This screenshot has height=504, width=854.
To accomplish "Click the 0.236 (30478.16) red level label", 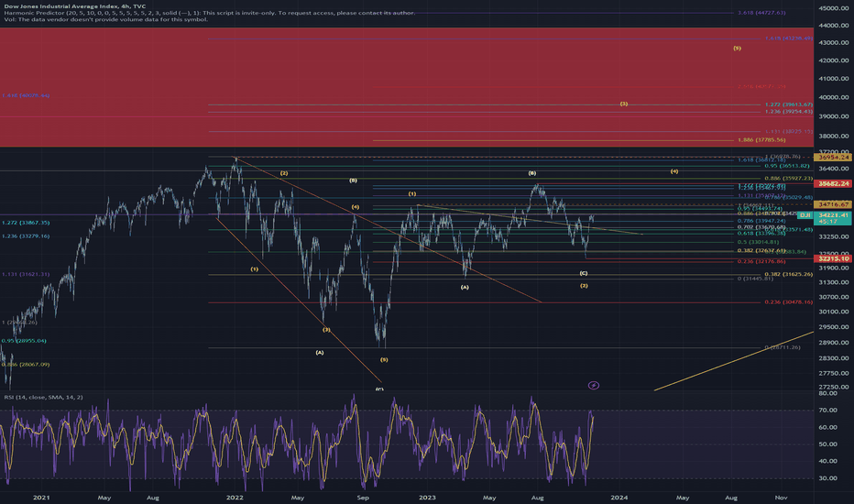I will point(789,302).
